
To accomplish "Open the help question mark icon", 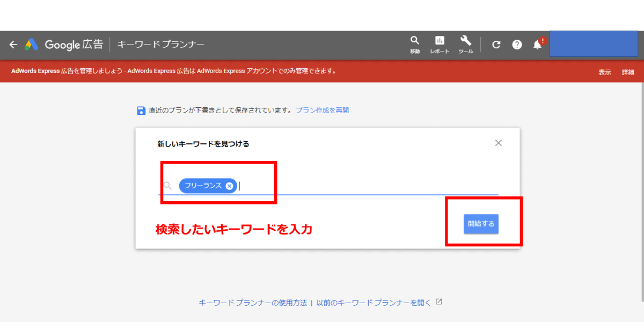I will (517, 45).
